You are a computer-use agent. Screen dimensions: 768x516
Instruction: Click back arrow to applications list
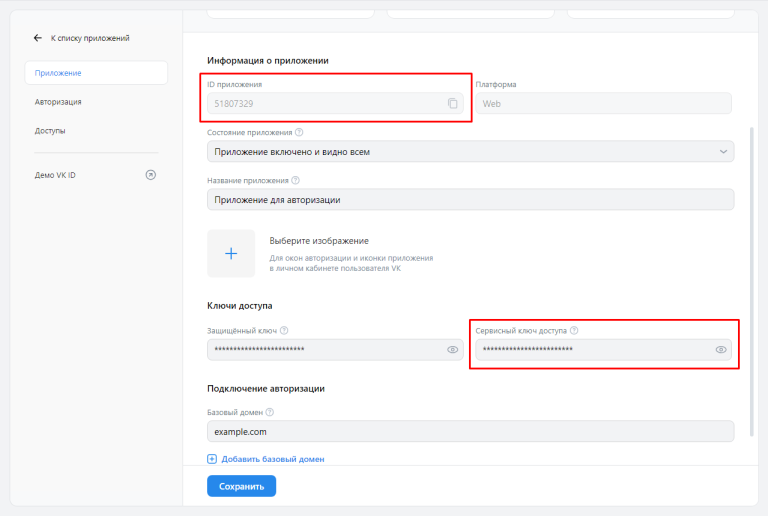point(38,38)
